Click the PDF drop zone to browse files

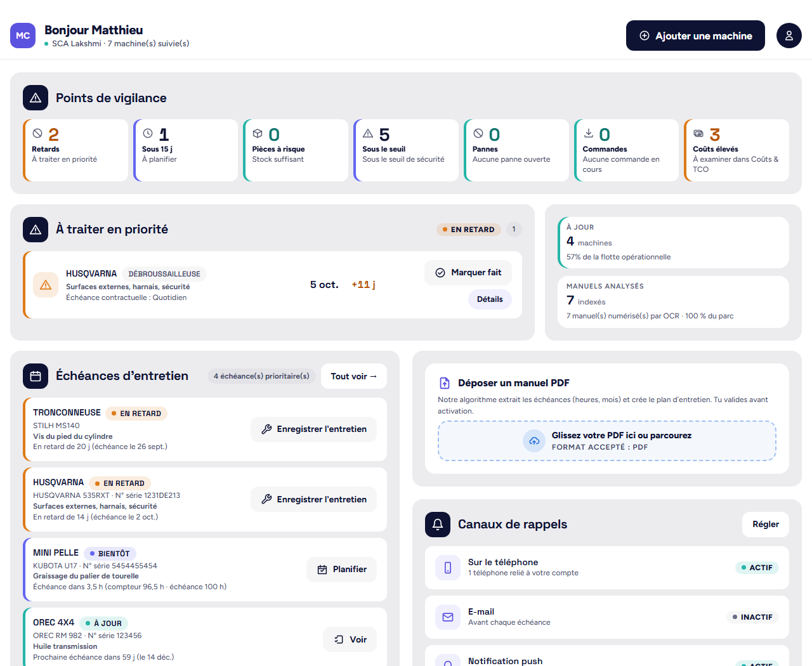[x=607, y=441]
